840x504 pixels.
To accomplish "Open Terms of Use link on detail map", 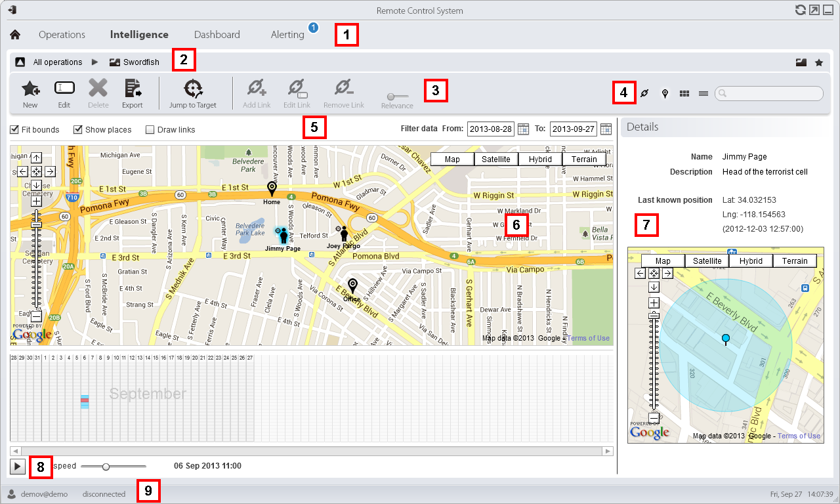I will [799, 436].
